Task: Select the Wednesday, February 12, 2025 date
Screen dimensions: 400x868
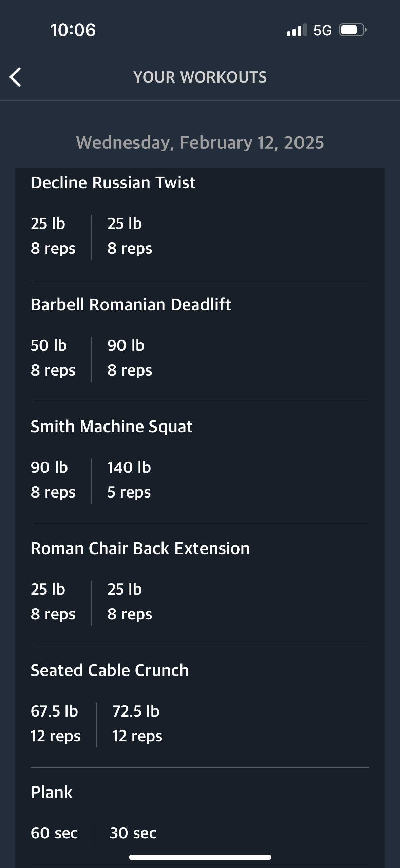Action: (200, 142)
